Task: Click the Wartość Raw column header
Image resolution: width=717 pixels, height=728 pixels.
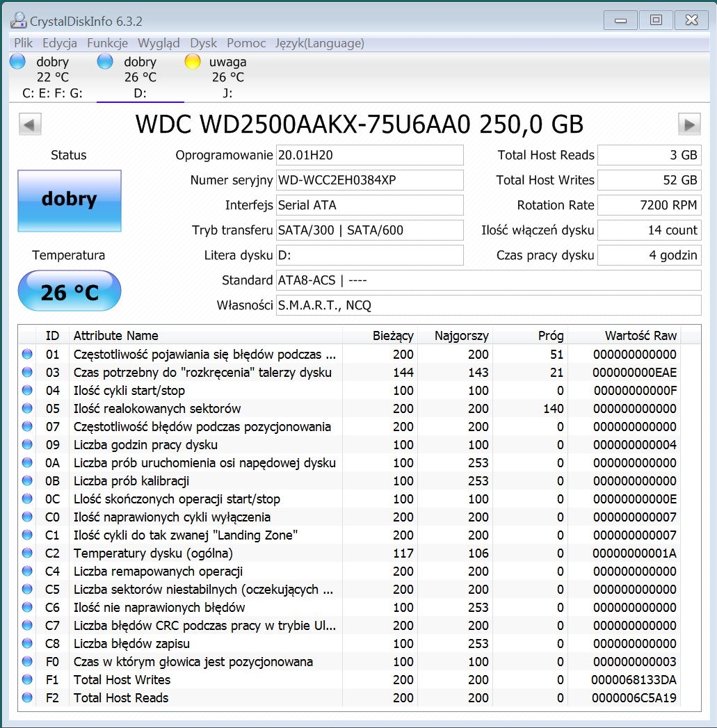Action: pos(625,336)
